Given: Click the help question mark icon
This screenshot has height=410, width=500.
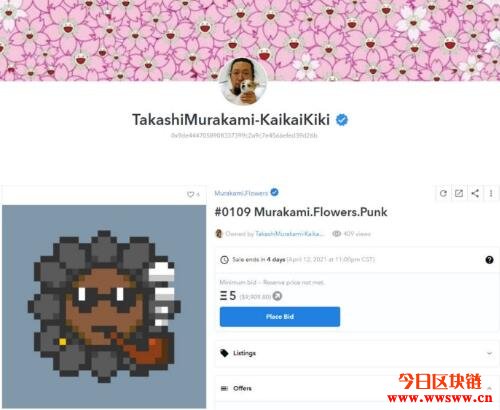Looking at the screenshot, I should [489, 260].
